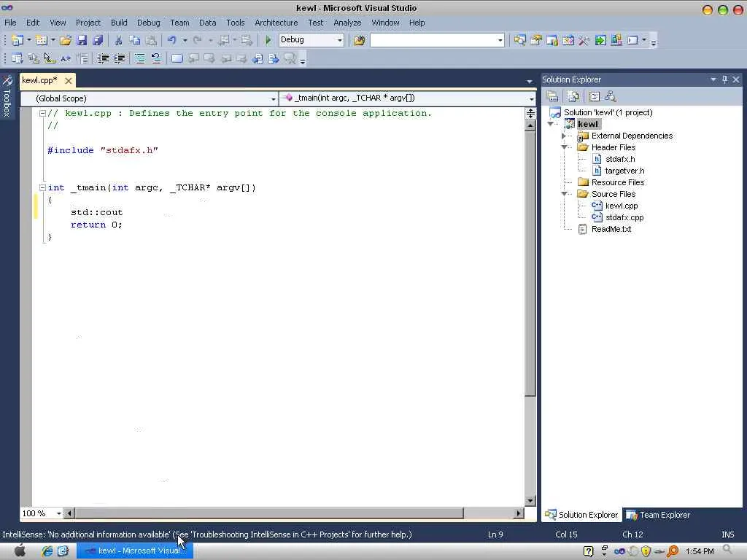This screenshot has height=560, width=747.
Task: Open Solution Explorer window position dropdown
Action: pos(713,79)
